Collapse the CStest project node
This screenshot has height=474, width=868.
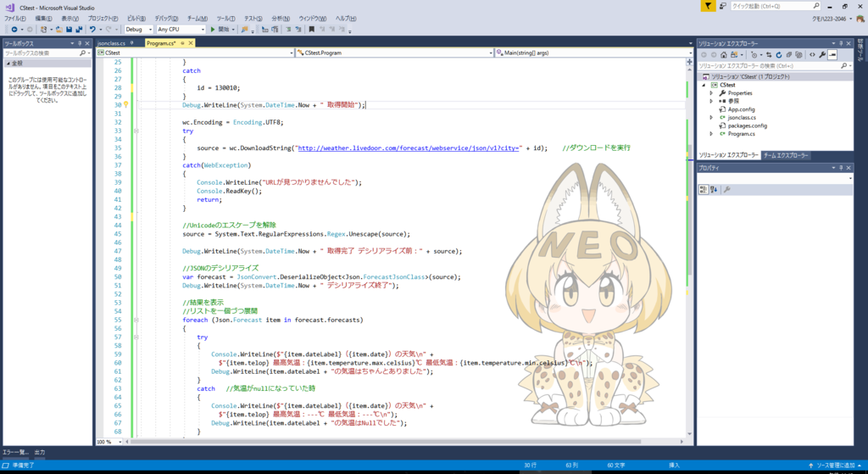click(704, 86)
